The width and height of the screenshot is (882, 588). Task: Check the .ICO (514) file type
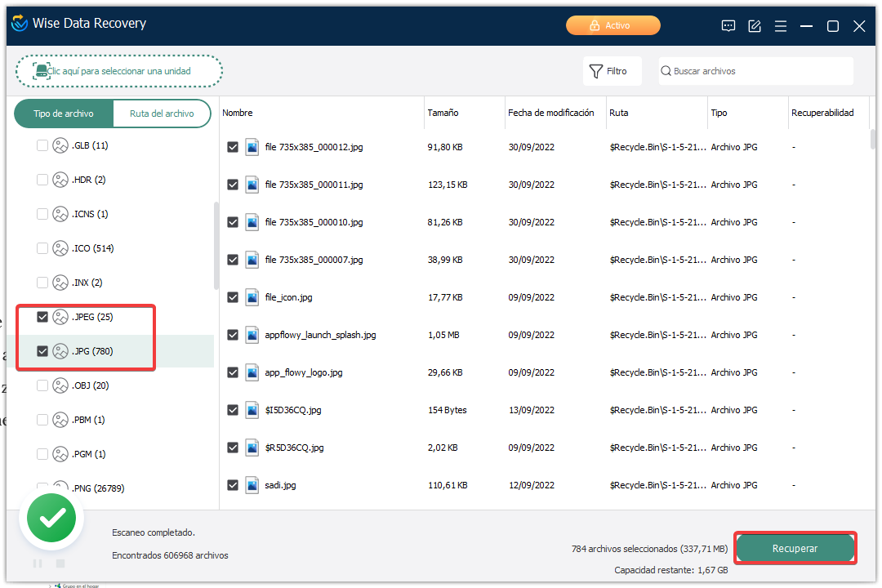tap(42, 248)
